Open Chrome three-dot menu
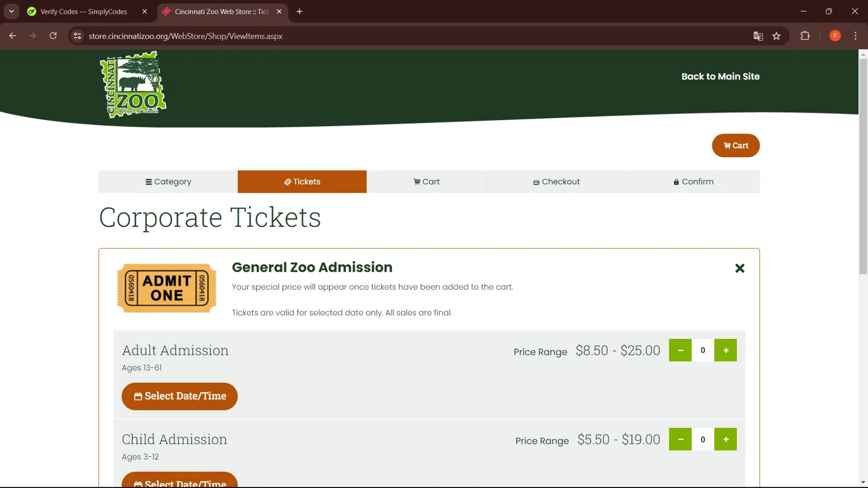This screenshot has height=488, width=868. click(x=855, y=36)
